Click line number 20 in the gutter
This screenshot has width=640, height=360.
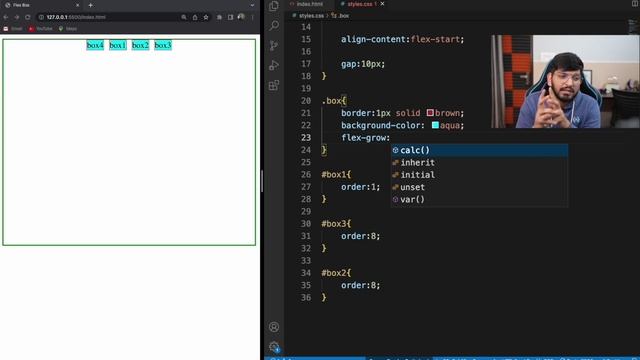pos(306,101)
